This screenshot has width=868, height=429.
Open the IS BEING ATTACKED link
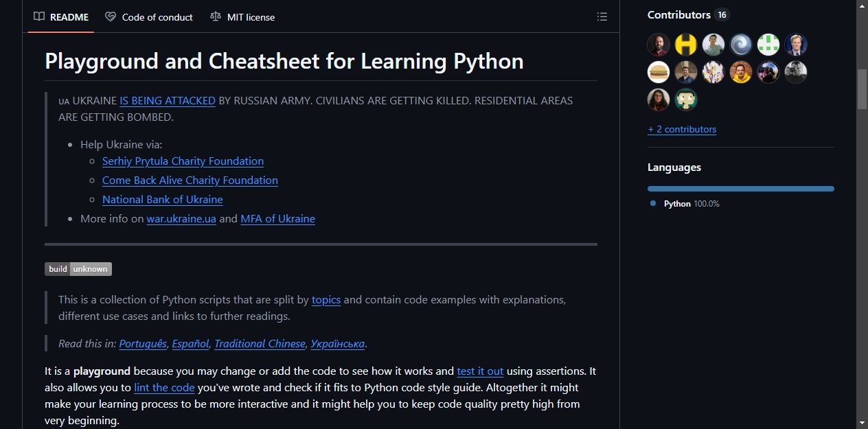[x=168, y=100]
